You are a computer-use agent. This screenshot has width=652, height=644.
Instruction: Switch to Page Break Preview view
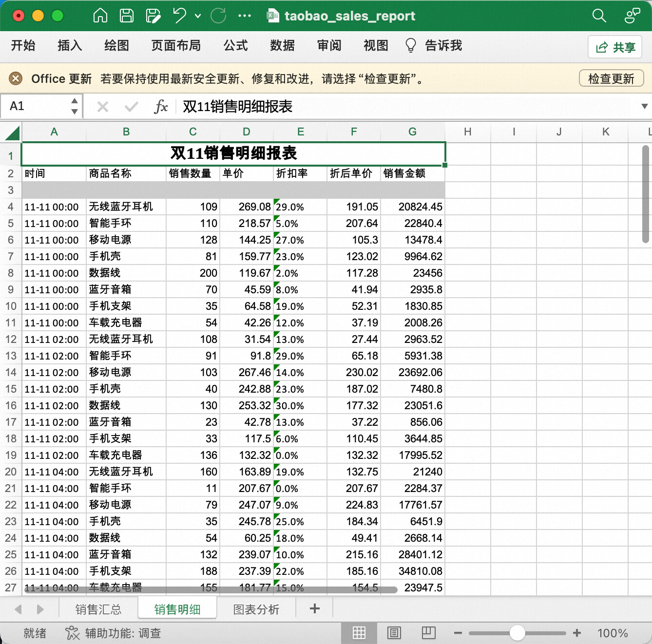pos(428,633)
